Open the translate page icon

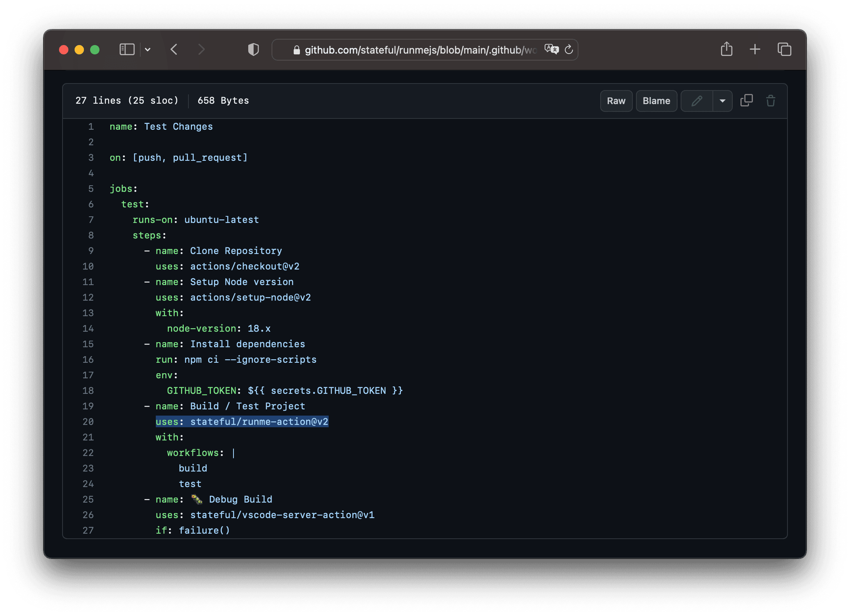[551, 50]
